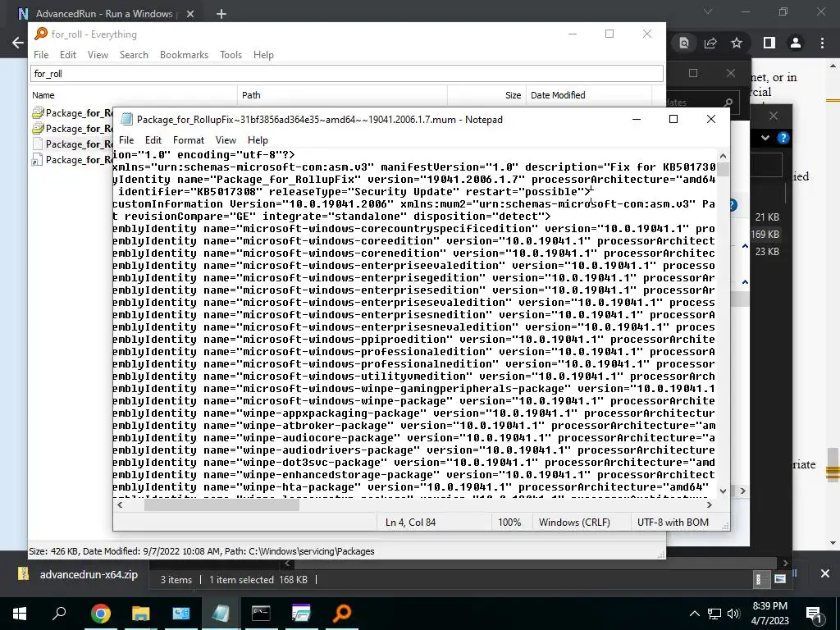Switch Explorer to large icons view
The width and height of the screenshot is (840, 630).
pyautogui.click(x=780, y=579)
